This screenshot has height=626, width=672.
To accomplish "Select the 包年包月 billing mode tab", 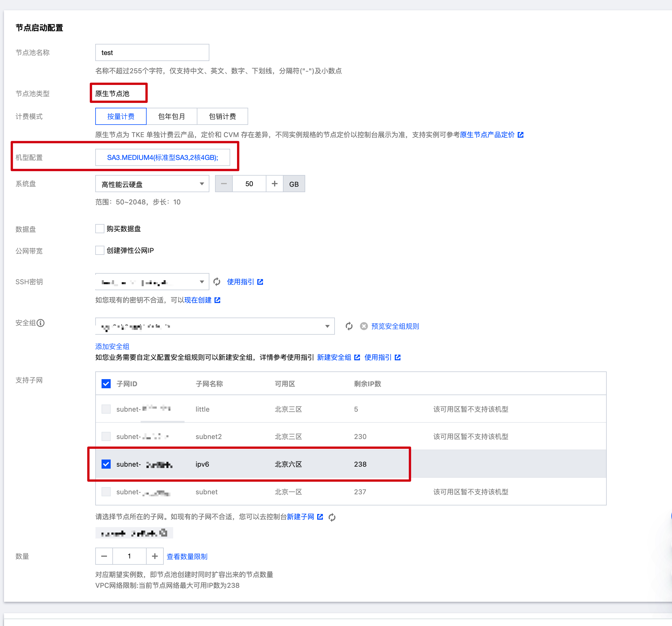I will [171, 117].
